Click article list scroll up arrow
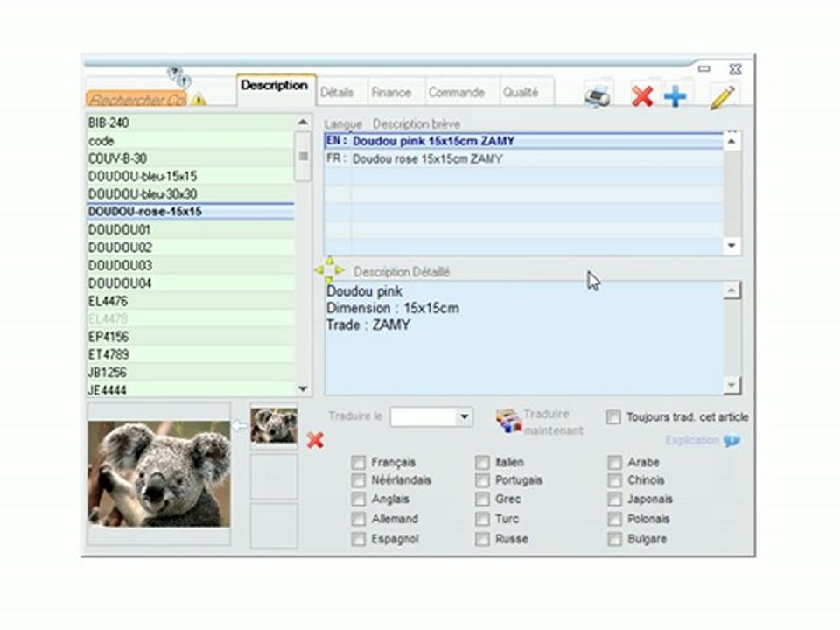The height and width of the screenshot is (630, 840). (303, 122)
